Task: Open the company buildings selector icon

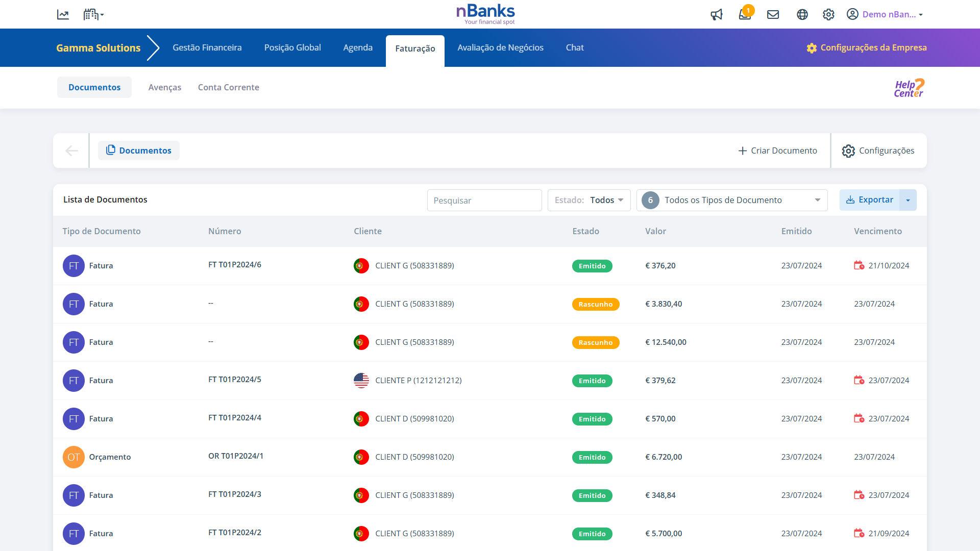Action: [93, 15]
